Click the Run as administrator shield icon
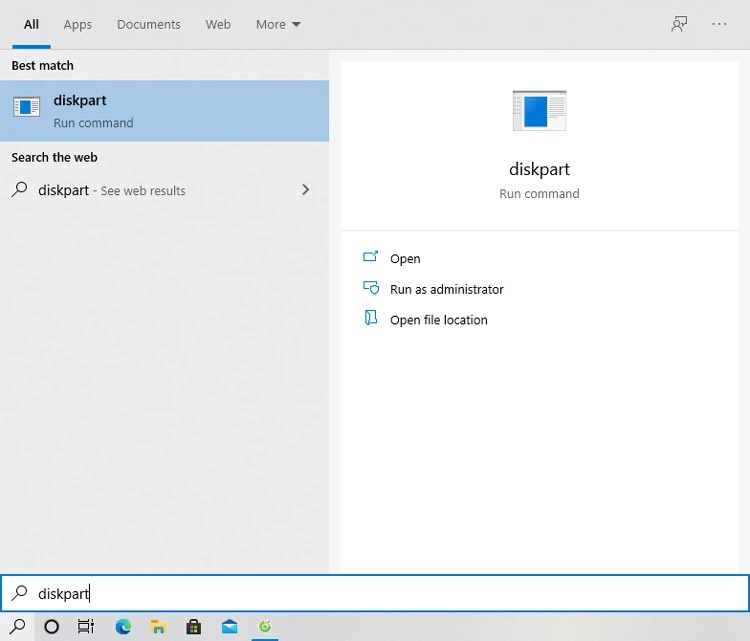Image resolution: width=750 pixels, height=641 pixels. pyautogui.click(x=371, y=287)
